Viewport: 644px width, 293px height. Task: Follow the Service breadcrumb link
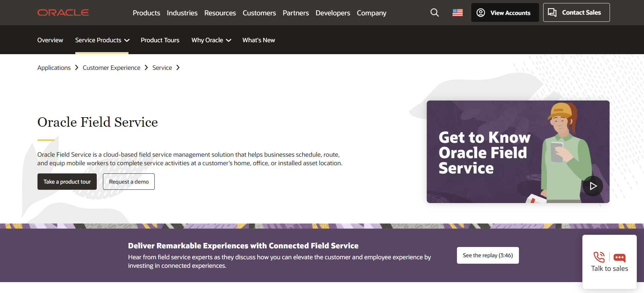162,68
